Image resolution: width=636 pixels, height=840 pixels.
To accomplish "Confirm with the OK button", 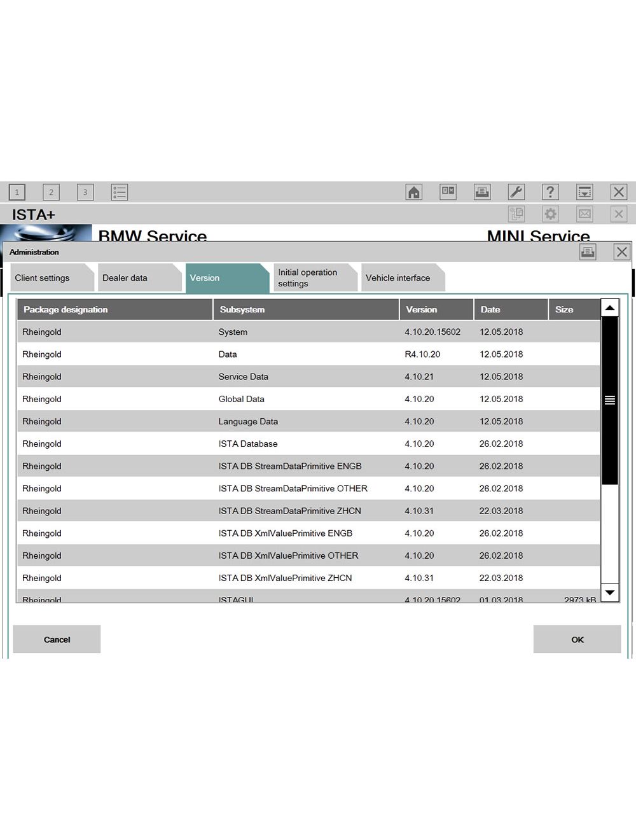I will (x=577, y=640).
